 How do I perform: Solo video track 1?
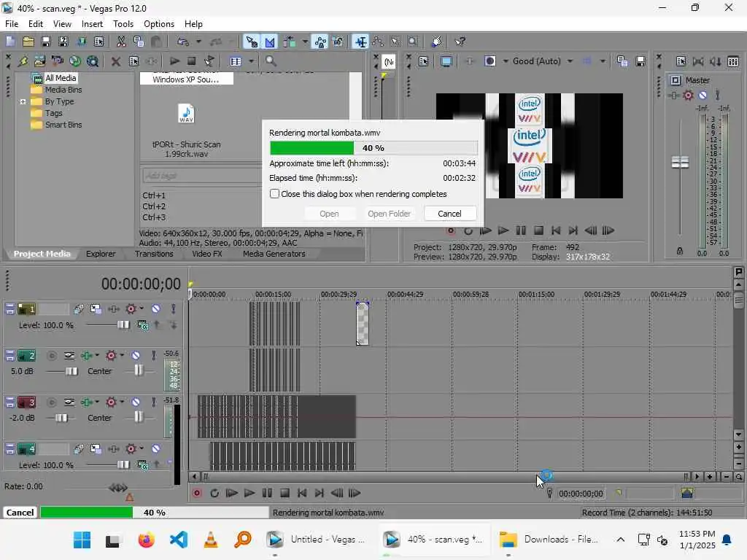[x=174, y=309]
